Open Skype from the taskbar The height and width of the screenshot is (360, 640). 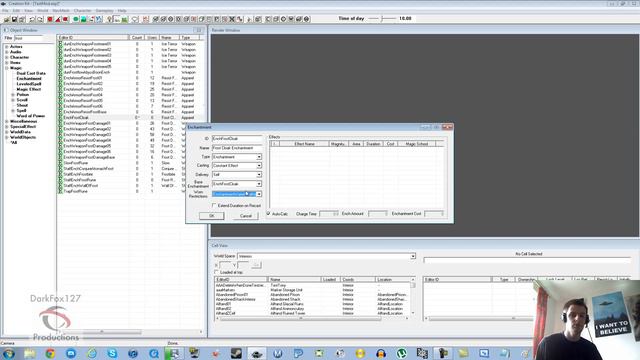pos(112,353)
